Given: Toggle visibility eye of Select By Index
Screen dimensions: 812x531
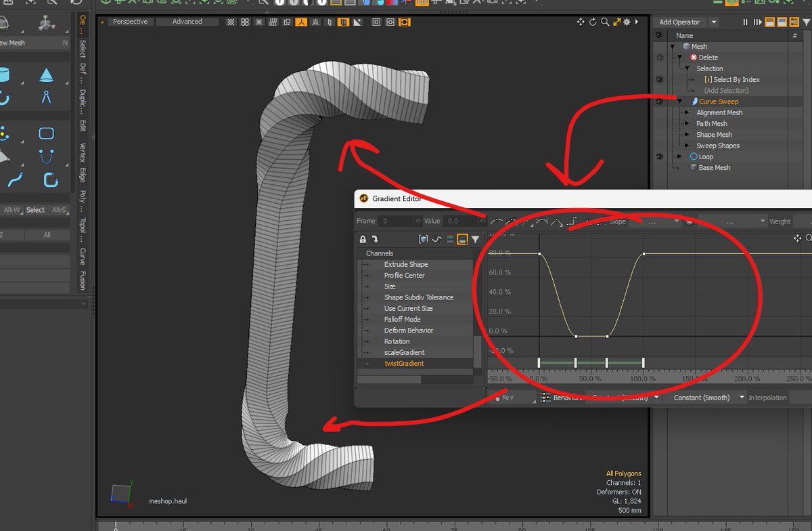Looking at the screenshot, I should click(660, 79).
